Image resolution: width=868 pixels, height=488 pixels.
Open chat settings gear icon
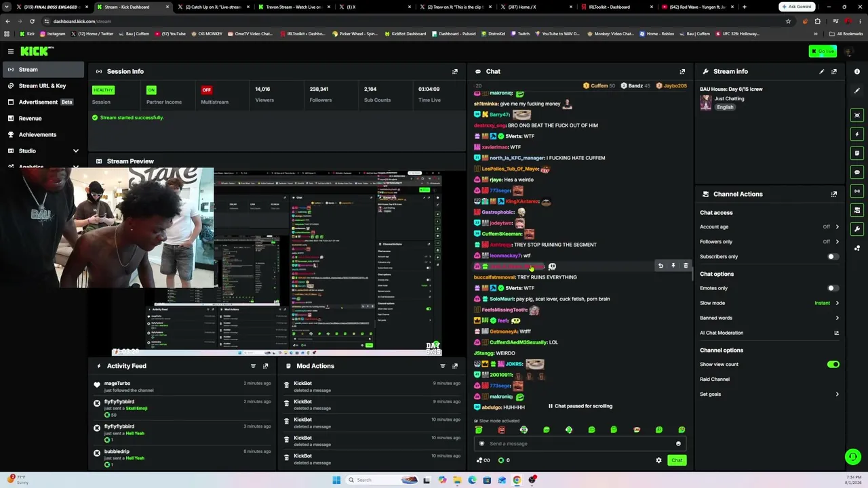pyautogui.click(x=658, y=460)
